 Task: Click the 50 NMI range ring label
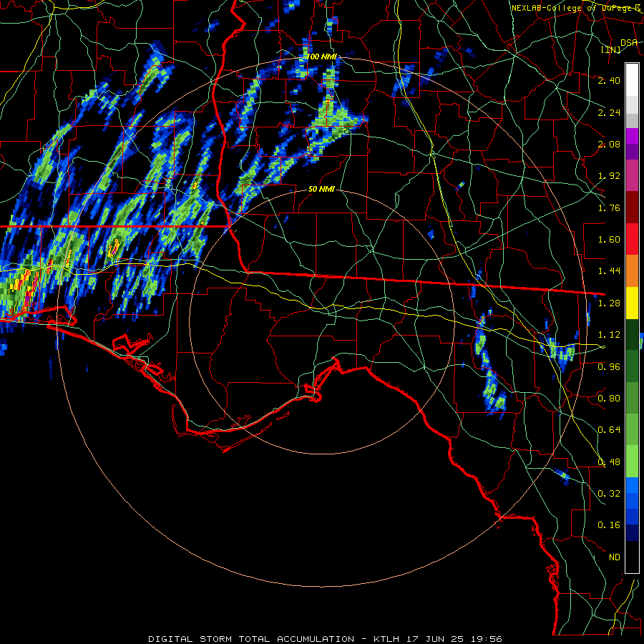tap(321, 189)
